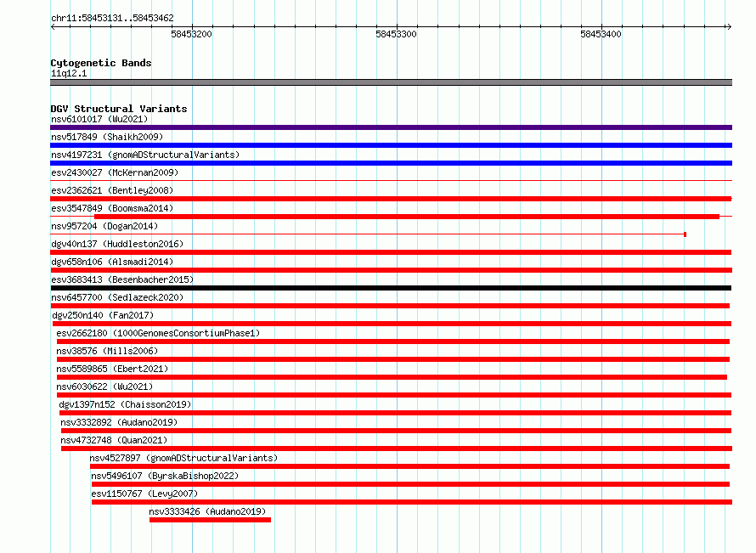This screenshot has width=756, height=553.
Task: Click the gray 11q12.1 cytogenetic band bar
Action: pos(391,82)
